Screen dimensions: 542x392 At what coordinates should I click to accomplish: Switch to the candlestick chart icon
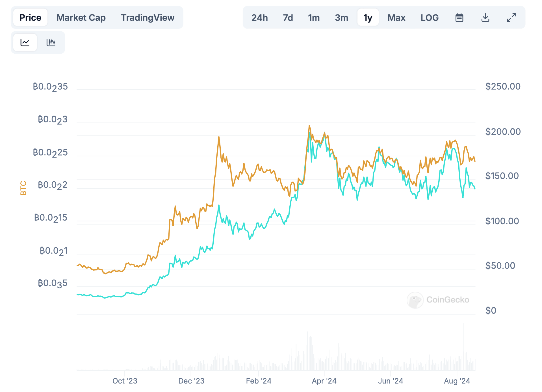click(51, 43)
